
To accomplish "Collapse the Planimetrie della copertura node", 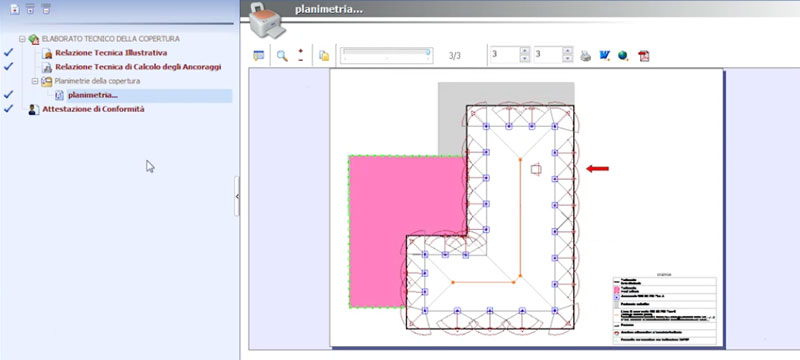I will pos(35,81).
